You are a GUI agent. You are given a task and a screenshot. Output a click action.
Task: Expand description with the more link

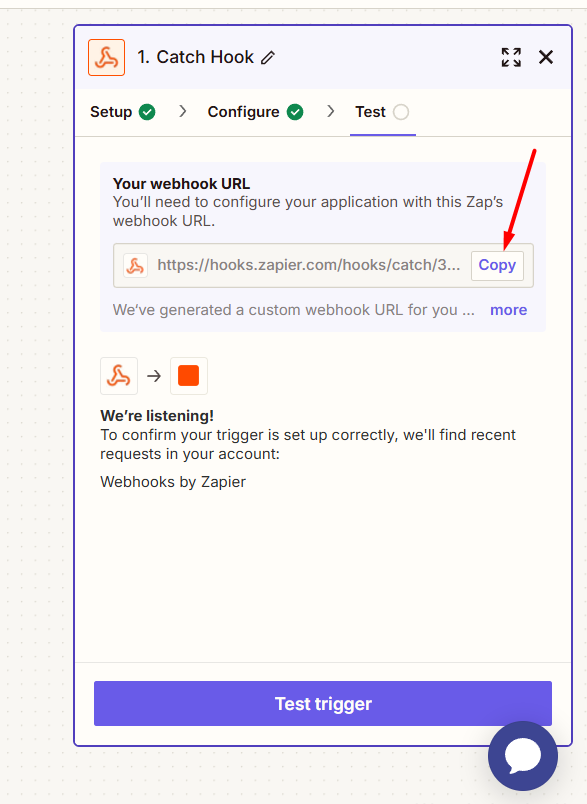509,310
